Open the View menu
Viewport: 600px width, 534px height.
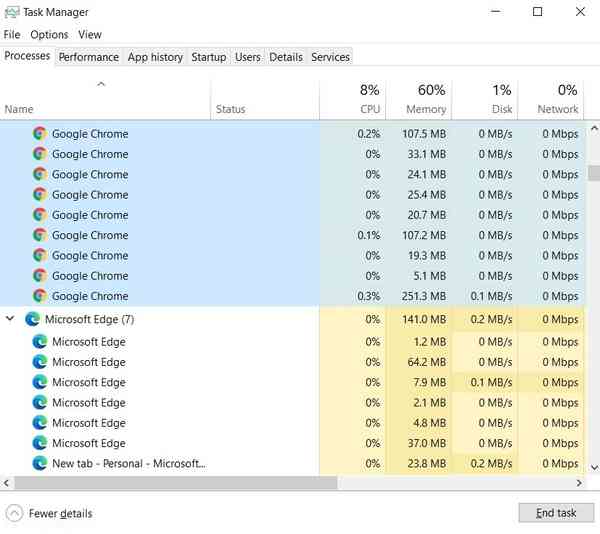(x=90, y=34)
